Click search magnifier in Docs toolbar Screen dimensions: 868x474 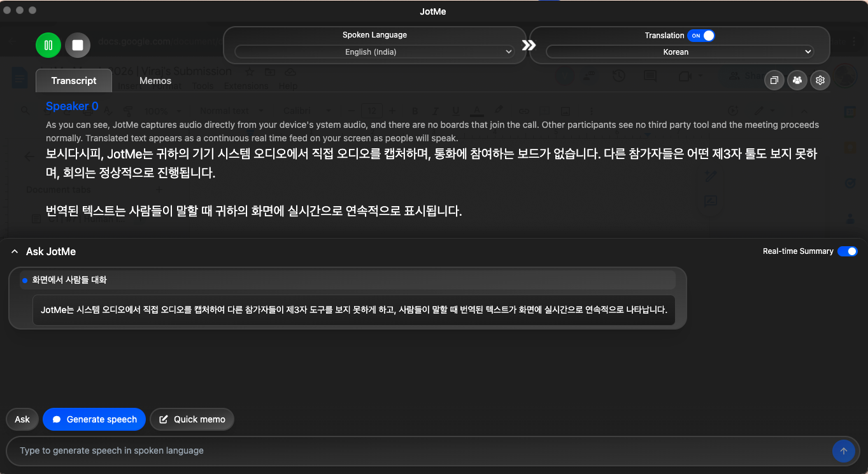coord(25,110)
